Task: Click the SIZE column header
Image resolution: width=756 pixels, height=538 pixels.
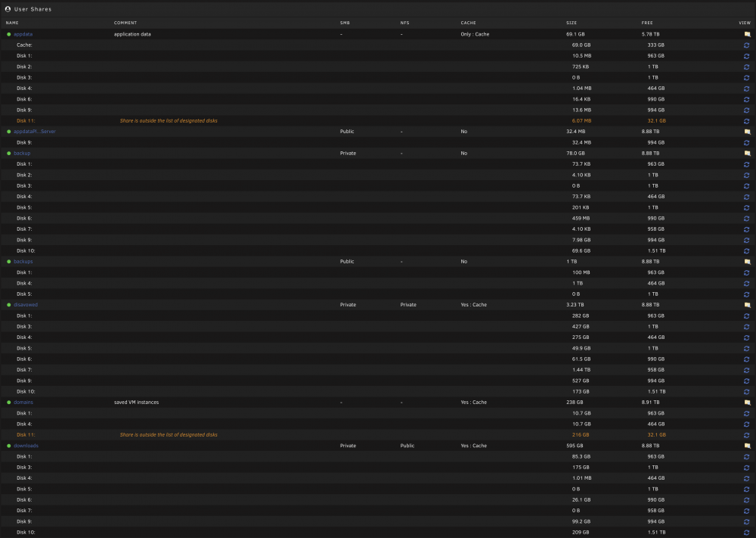Action: (x=572, y=23)
